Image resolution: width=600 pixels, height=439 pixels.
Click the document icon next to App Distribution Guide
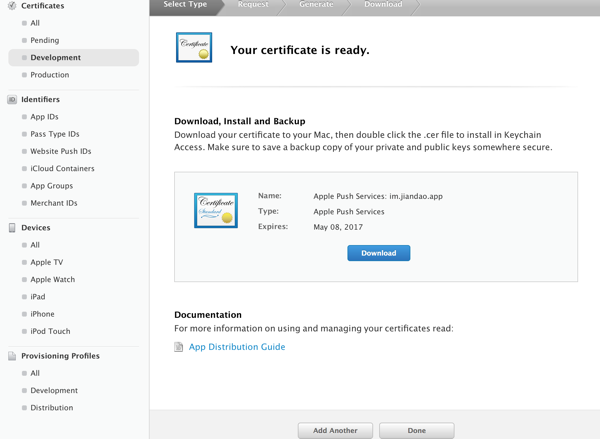178,347
